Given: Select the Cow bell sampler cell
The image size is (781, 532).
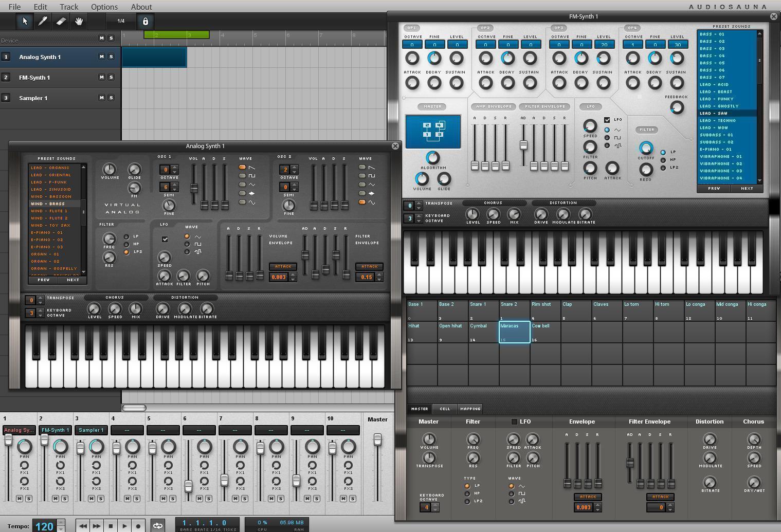Looking at the screenshot, I should (546, 332).
